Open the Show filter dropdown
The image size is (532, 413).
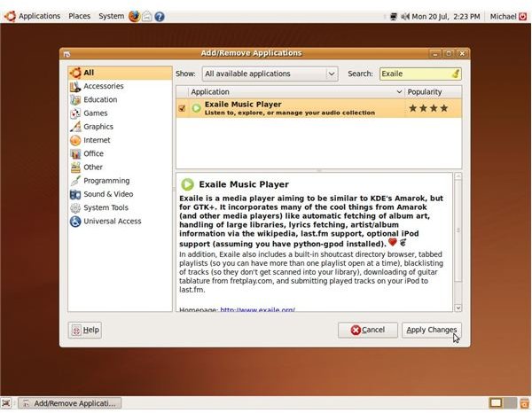pos(270,74)
